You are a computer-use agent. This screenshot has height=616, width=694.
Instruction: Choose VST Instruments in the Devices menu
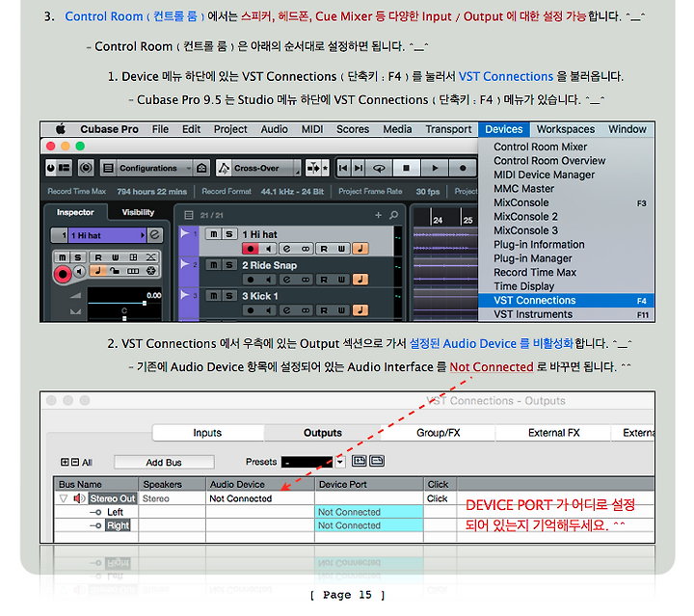tap(566, 314)
